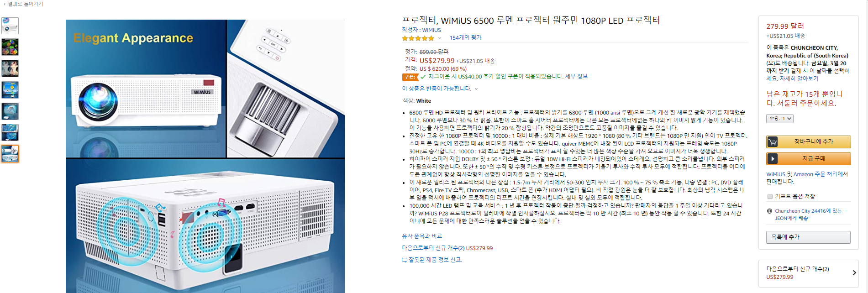Open the quantity dropdown selector
This screenshot has height=293, width=868.
tap(780, 119)
